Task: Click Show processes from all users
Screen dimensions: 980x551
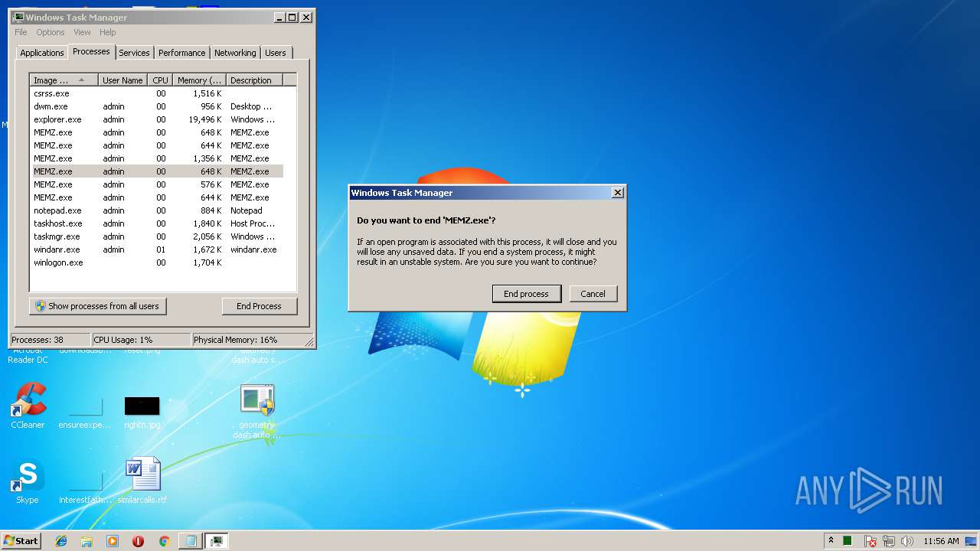Action: [x=98, y=306]
